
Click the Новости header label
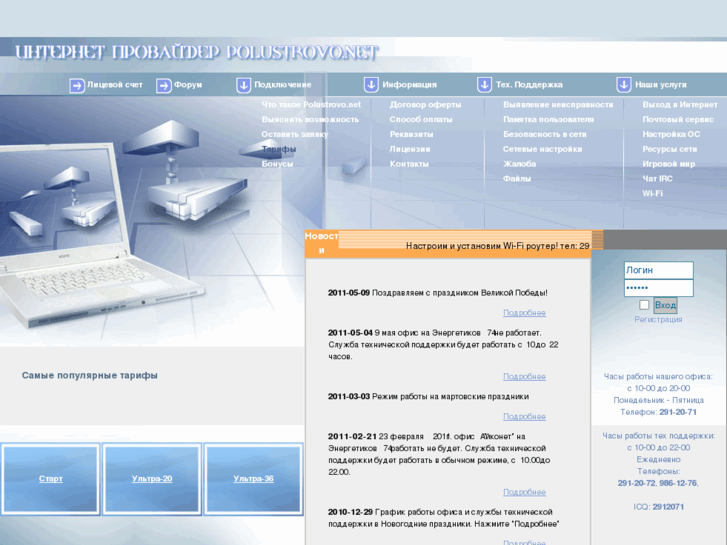(321, 243)
